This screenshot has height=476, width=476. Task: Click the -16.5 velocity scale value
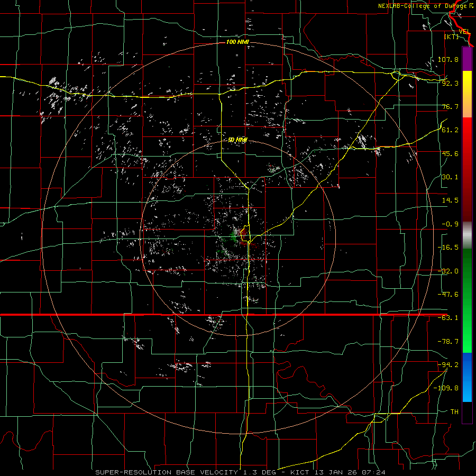(x=448, y=248)
